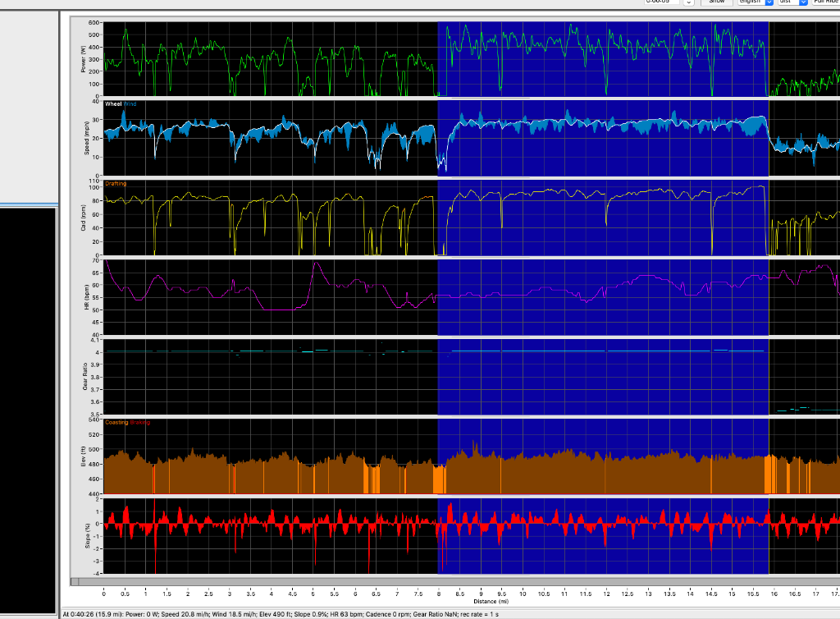Click the Distance (mi) axis title
The height and width of the screenshot is (619, 840).
click(x=491, y=601)
